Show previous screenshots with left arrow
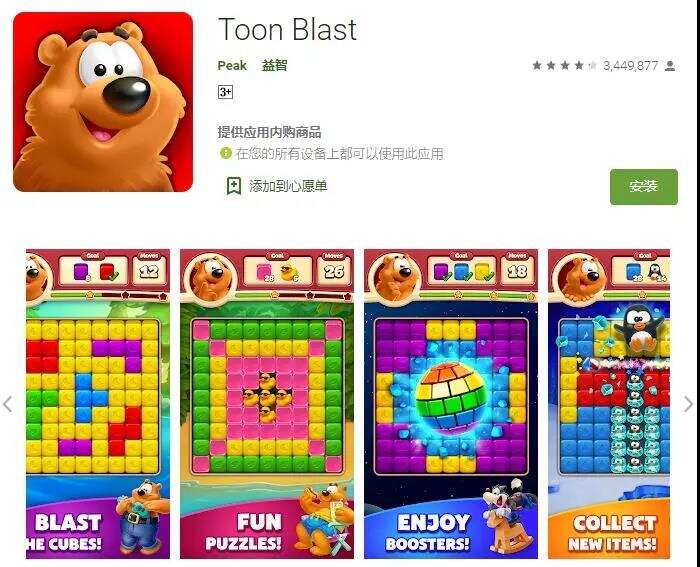700x567 pixels. pyautogui.click(x=8, y=404)
